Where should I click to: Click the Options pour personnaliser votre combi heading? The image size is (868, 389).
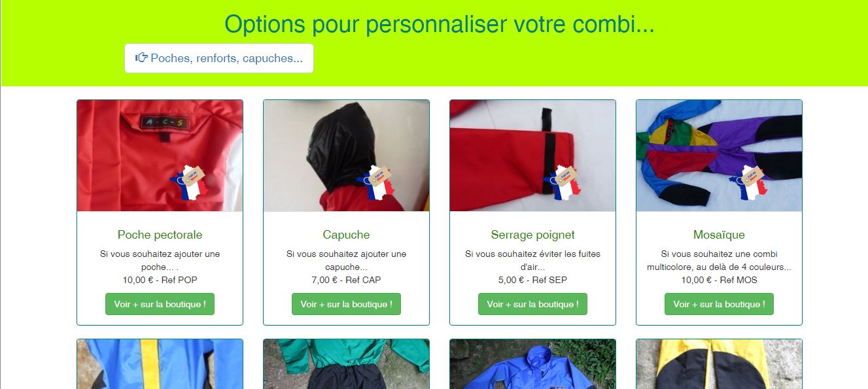(x=439, y=24)
